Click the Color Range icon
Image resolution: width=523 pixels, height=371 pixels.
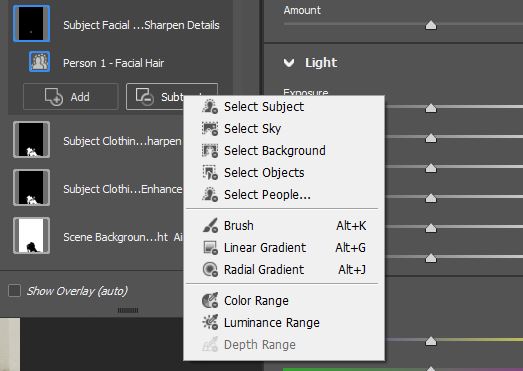(x=210, y=301)
